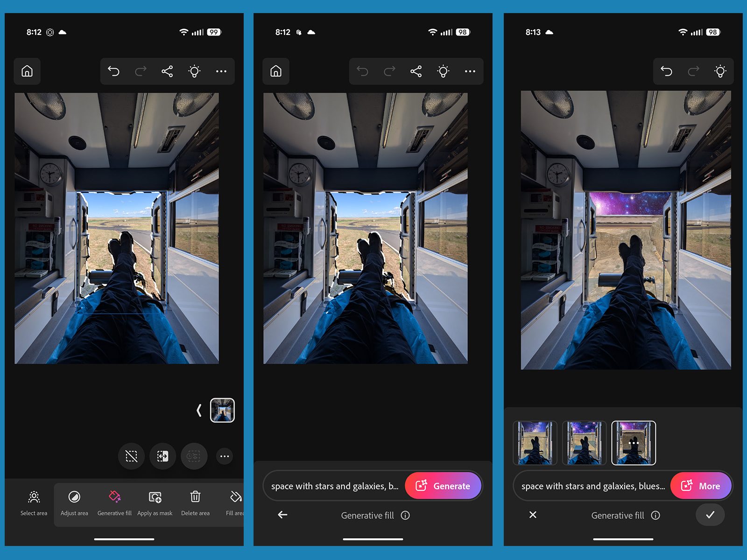Tap the Generative fill info icon in the middle screen
The height and width of the screenshot is (560, 747).
[x=405, y=515]
